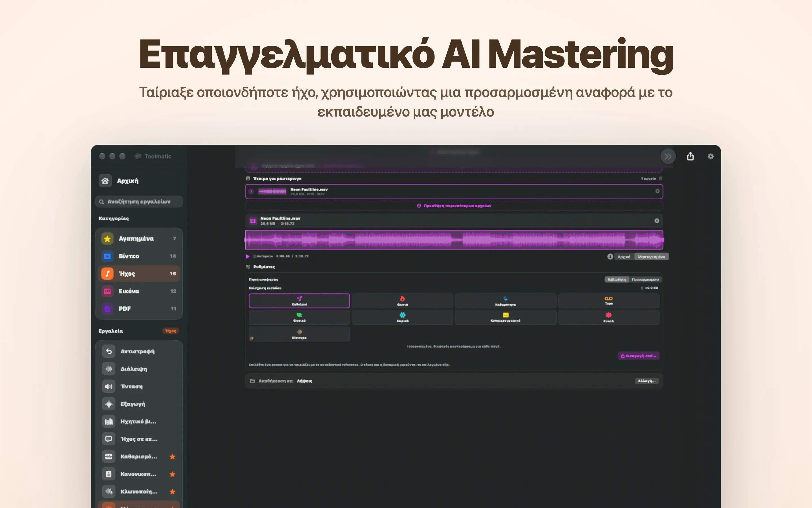
Task: Unfavorite the Καθαρισμό tool star
Action: 173,457
